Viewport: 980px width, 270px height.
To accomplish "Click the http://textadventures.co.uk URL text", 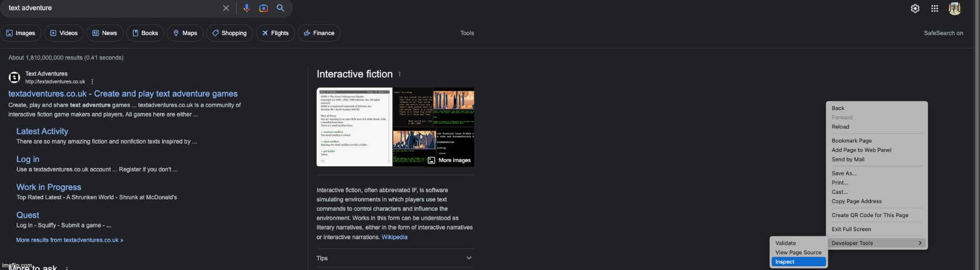I will click(55, 82).
